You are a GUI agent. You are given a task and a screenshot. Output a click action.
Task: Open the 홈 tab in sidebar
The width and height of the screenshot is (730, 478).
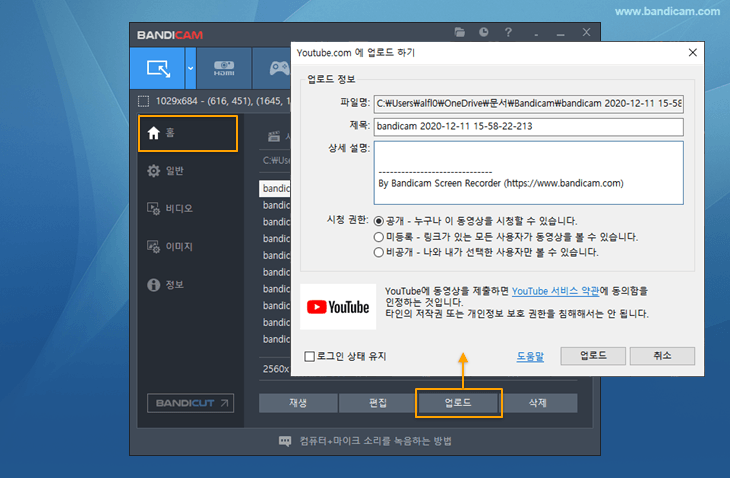coord(188,134)
